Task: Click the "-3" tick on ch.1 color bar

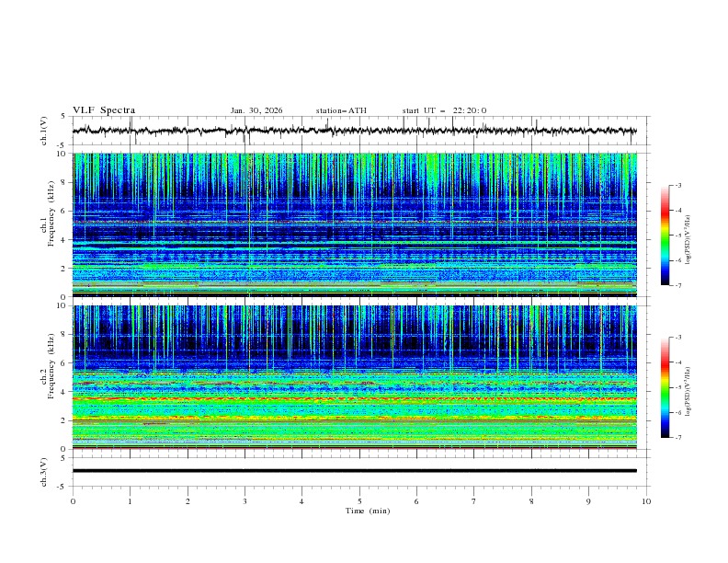Action: coord(678,185)
